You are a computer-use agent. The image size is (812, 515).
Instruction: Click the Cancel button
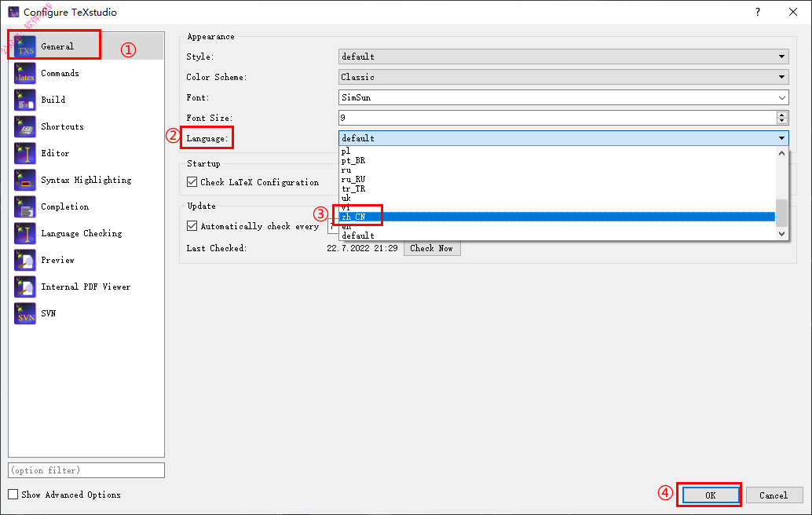pos(774,495)
